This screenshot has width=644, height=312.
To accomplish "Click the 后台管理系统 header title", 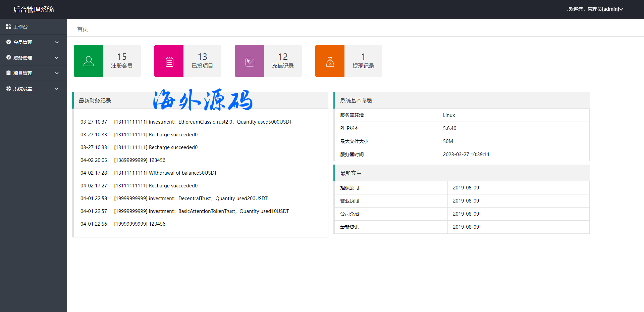I will pos(34,9).
